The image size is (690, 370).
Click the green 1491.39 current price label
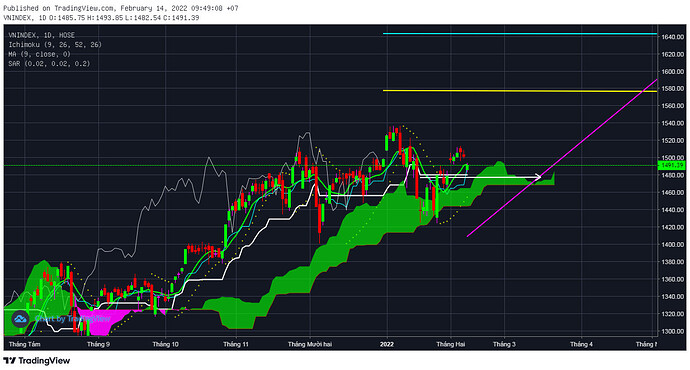pyautogui.click(x=672, y=165)
